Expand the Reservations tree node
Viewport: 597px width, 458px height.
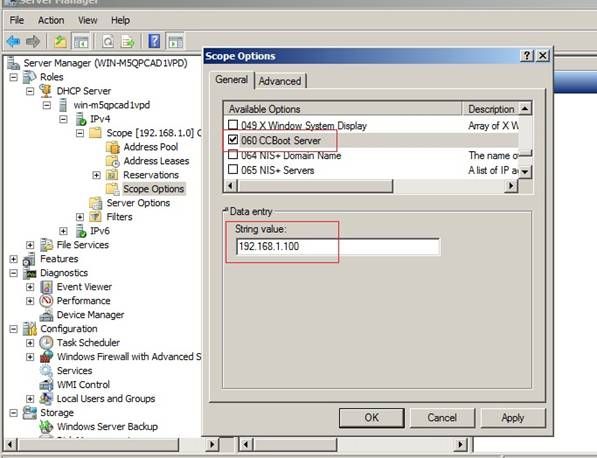click(97, 175)
